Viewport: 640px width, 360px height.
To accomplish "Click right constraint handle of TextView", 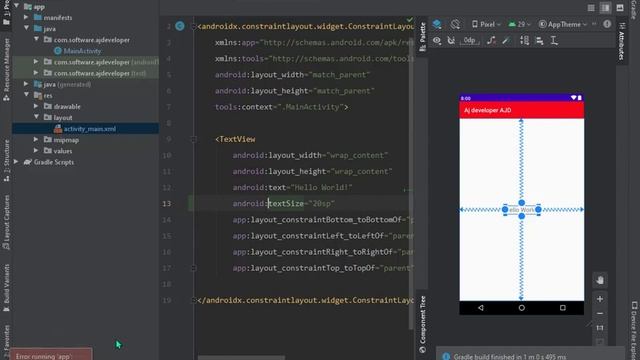I will [x=538, y=209].
